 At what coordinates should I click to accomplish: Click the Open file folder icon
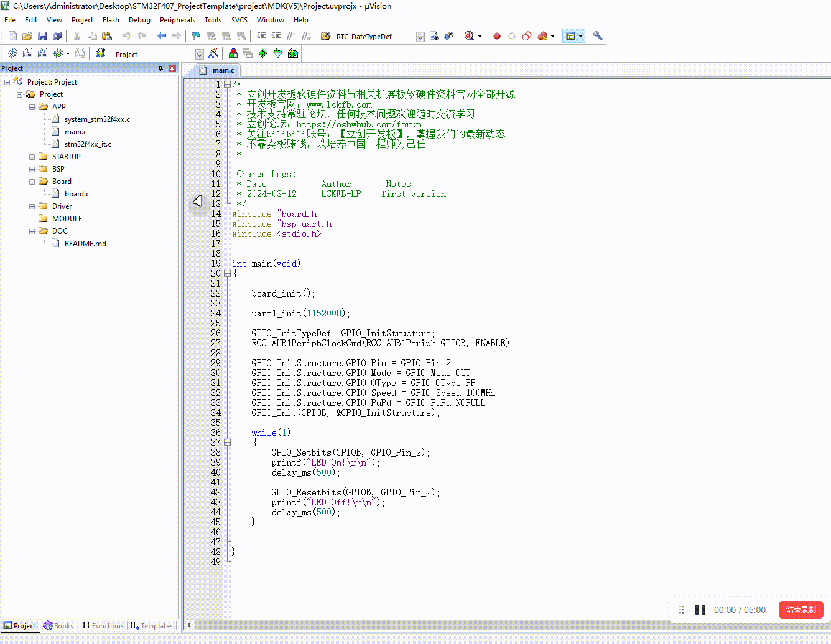[27, 36]
